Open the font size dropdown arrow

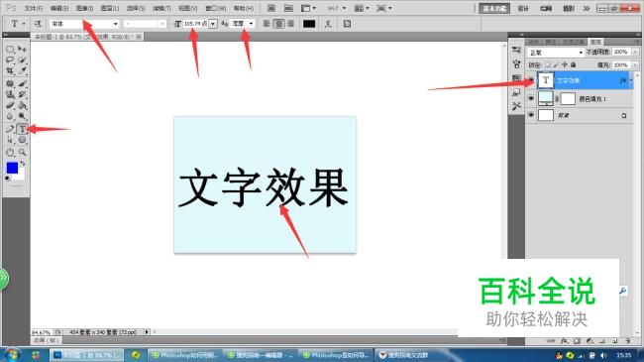(x=213, y=24)
